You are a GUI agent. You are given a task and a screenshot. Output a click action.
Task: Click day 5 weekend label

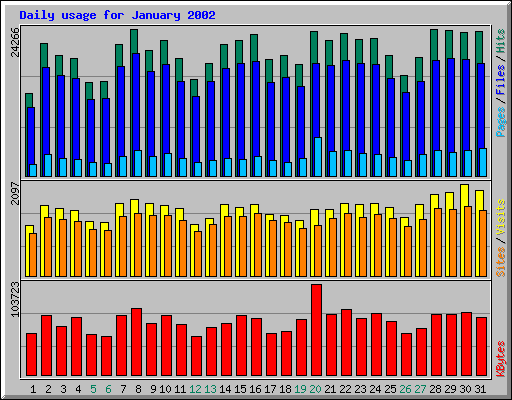[x=93, y=389]
